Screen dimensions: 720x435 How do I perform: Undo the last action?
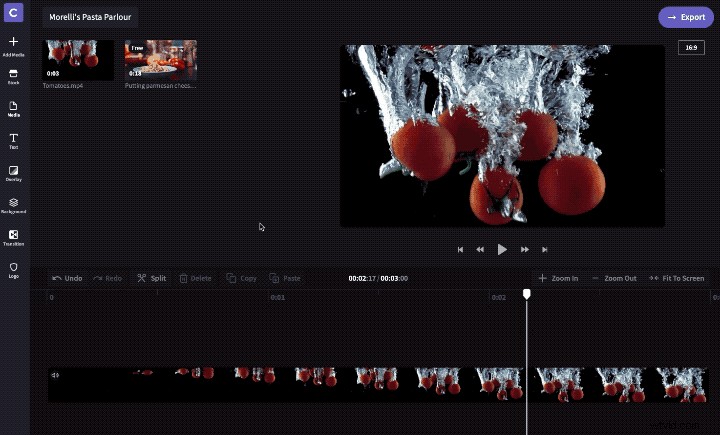click(x=67, y=278)
